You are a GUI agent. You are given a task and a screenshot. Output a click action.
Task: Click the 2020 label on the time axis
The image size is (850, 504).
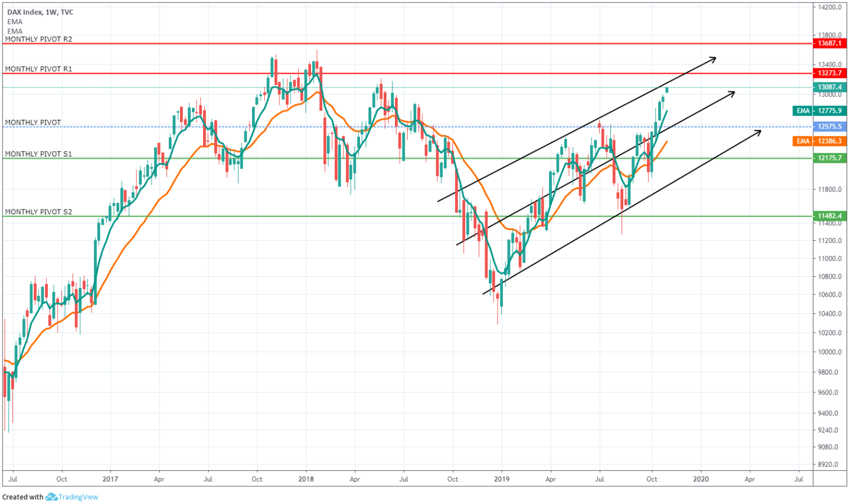point(701,479)
